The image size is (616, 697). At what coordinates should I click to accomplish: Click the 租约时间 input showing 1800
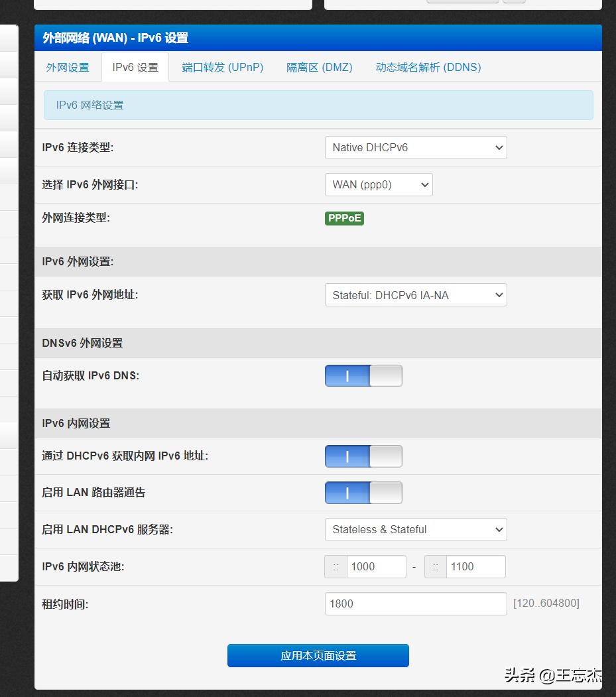[416, 603]
